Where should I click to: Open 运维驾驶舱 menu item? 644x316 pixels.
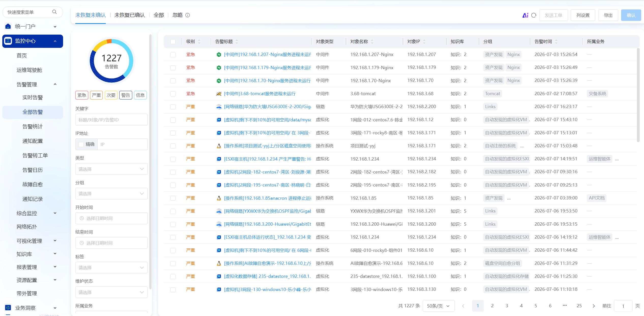(x=29, y=70)
